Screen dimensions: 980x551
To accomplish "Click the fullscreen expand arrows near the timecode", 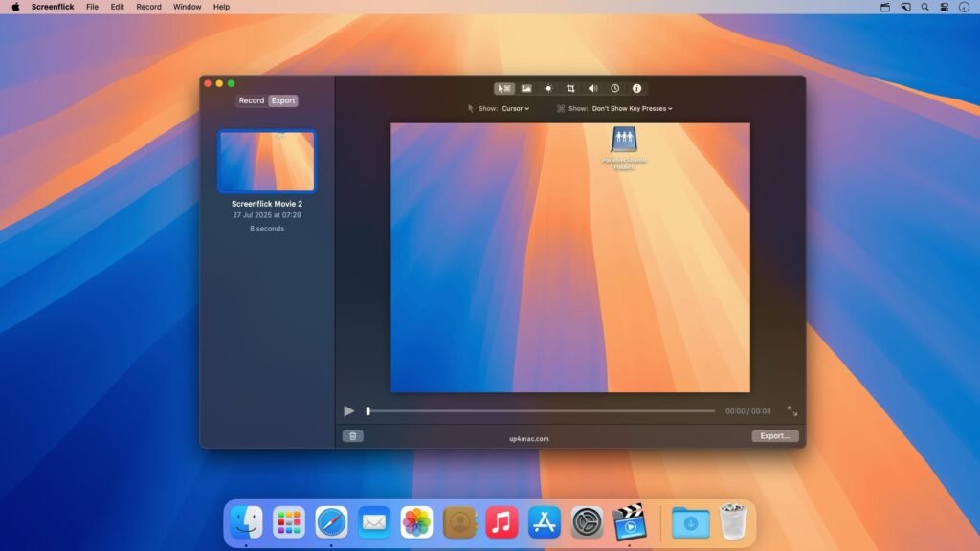I will (792, 411).
